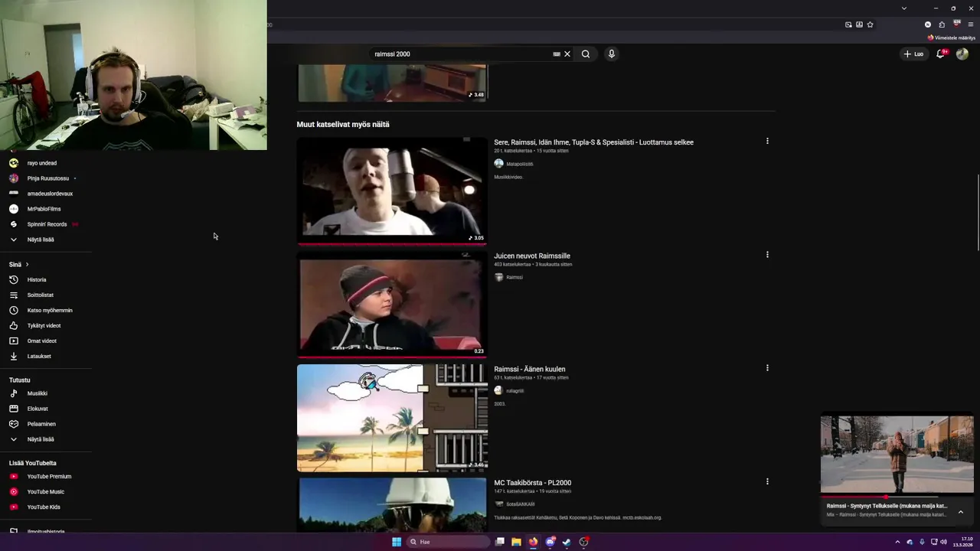Open File Explorer from taskbar
980x551 pixels.
pyautogui.click(x=516, y=542)
